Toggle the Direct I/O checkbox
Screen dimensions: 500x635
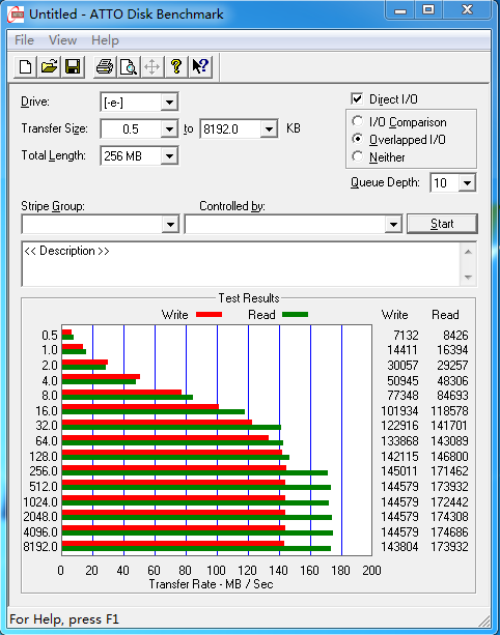coord(357,99)
